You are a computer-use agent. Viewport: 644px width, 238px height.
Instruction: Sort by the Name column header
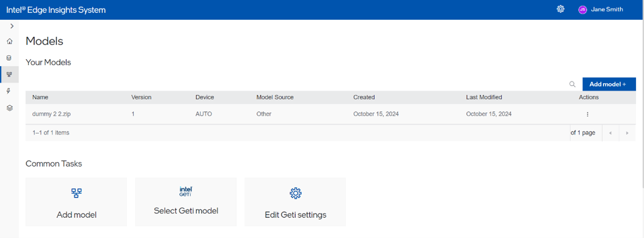coord(41,97)
